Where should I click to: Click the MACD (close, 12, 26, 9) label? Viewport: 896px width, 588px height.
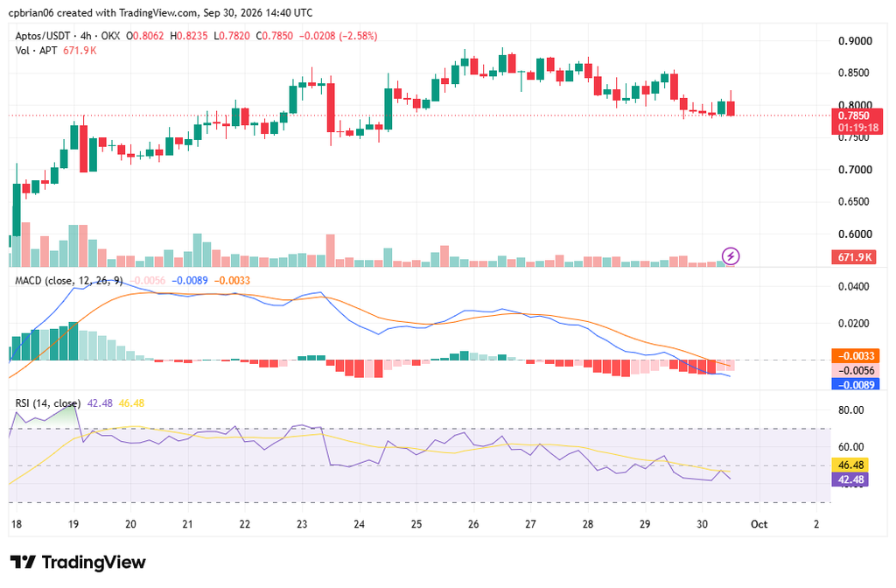[68, 281]
